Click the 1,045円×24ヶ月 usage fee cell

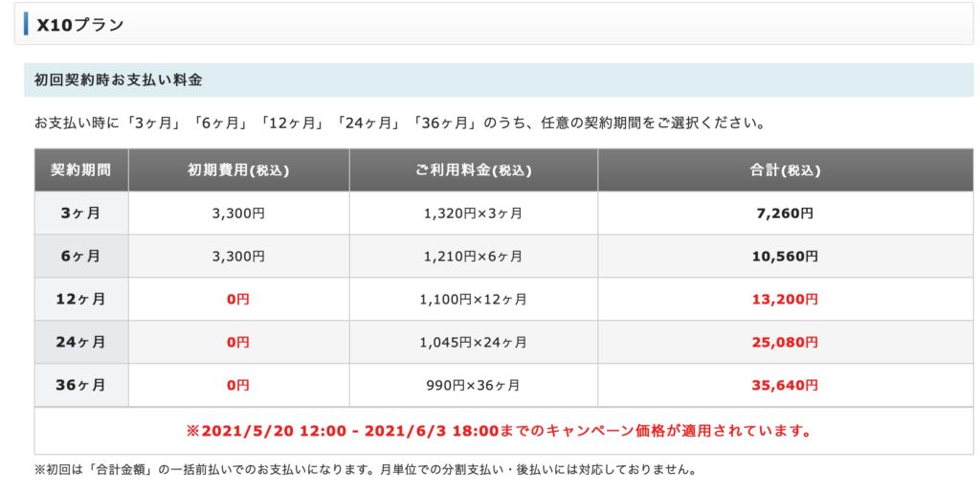473,343
